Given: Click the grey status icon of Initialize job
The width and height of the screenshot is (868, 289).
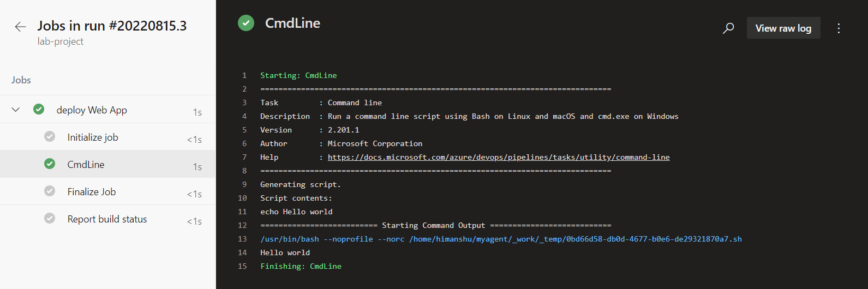Looking at the screenshot, I should point(50,136).
